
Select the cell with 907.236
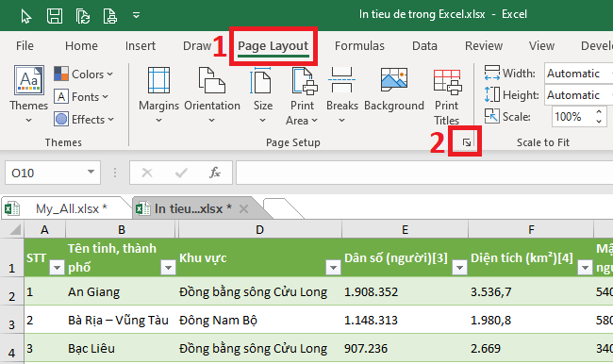click(405, 348)
